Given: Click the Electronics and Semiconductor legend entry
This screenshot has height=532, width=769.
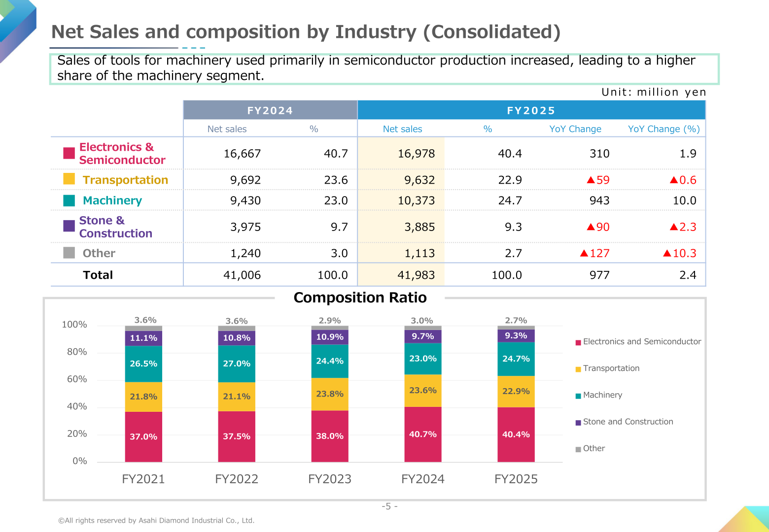Looking at the screenshot, I should [638, 342].
